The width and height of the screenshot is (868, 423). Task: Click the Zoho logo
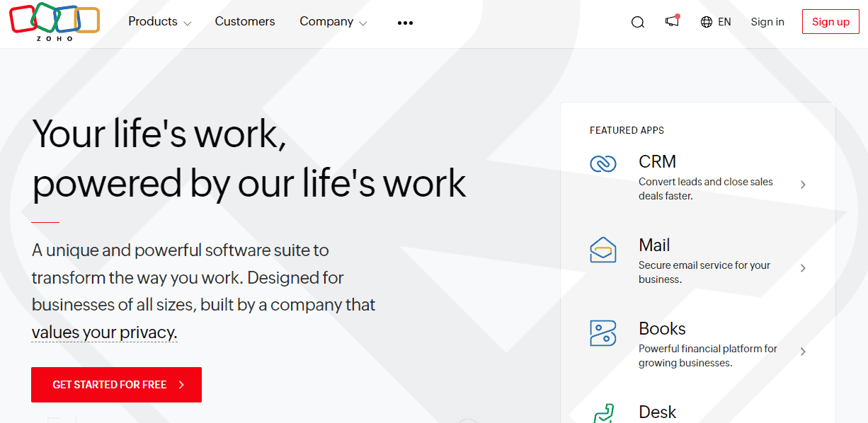point(55,23)
